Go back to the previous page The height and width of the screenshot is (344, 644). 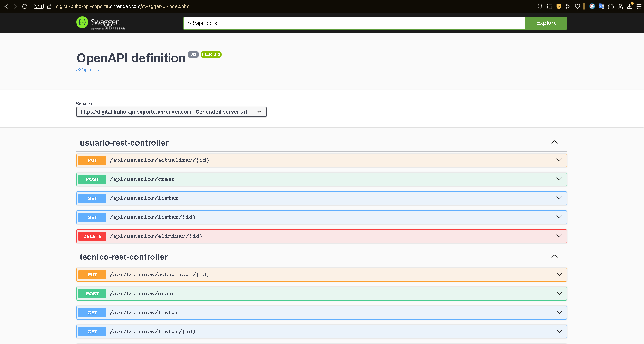(6, 6)
